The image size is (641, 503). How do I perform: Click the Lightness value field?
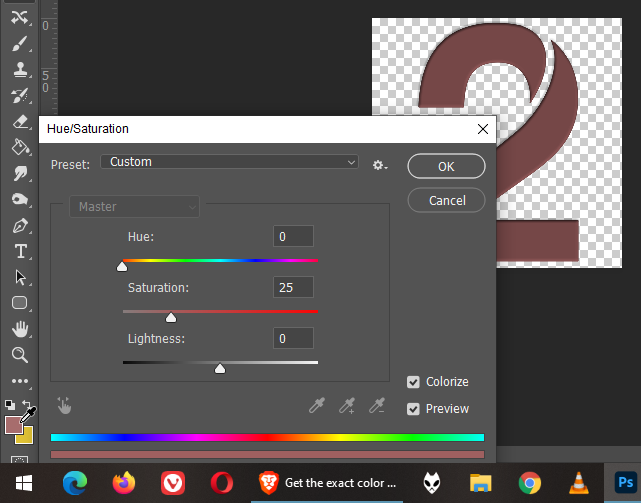click(294, 338)
